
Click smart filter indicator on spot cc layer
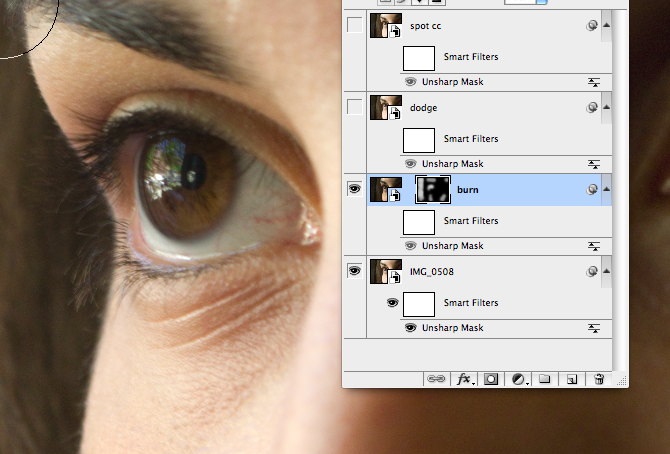click(x=592, y=26)
